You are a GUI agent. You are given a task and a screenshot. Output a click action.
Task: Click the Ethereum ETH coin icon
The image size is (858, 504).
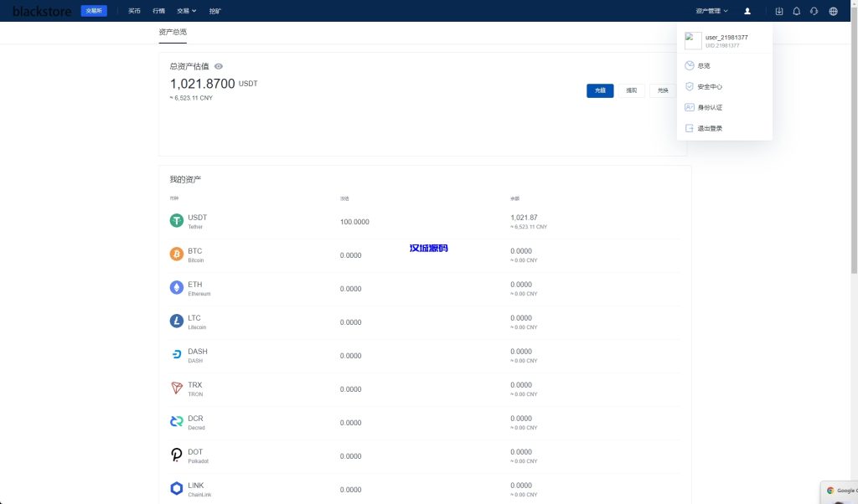click(x=177, y=288)
